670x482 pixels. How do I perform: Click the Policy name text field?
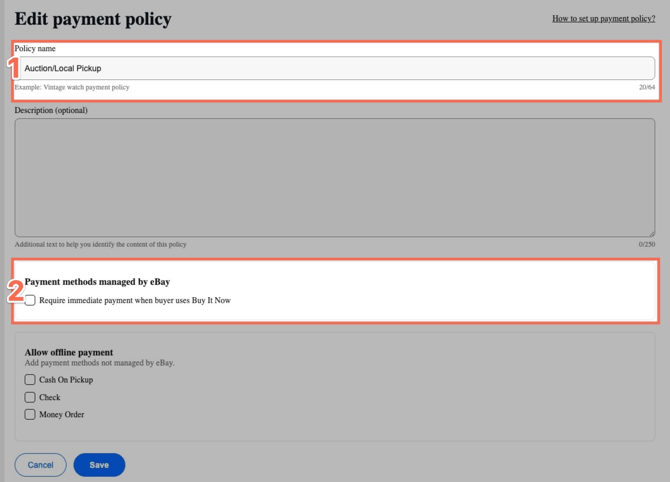[x=334, y=68]
